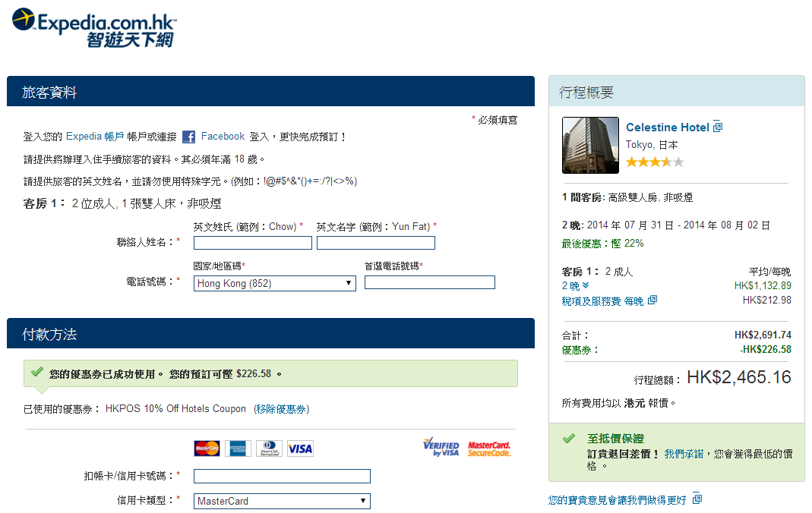This screenshot has height=513, width=812.
Task: Open the MasterCard credit card type dropdown
Action: (x=282, y=501)
